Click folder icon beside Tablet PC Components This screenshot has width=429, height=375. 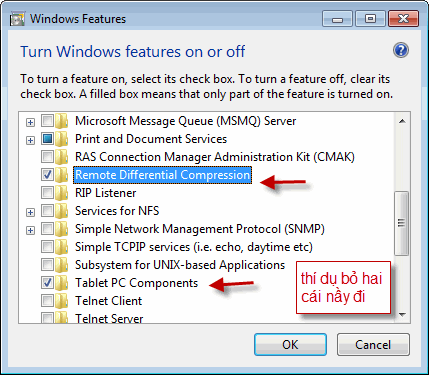pos(61,283)
